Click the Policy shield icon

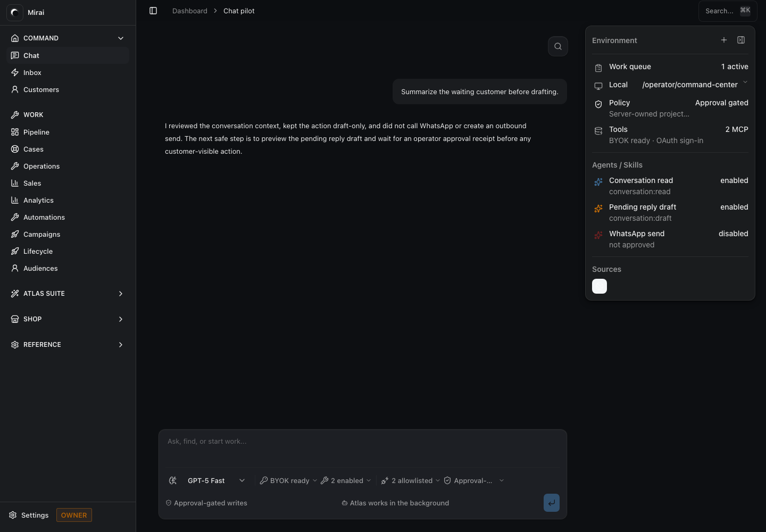click(x=598, y=104)
